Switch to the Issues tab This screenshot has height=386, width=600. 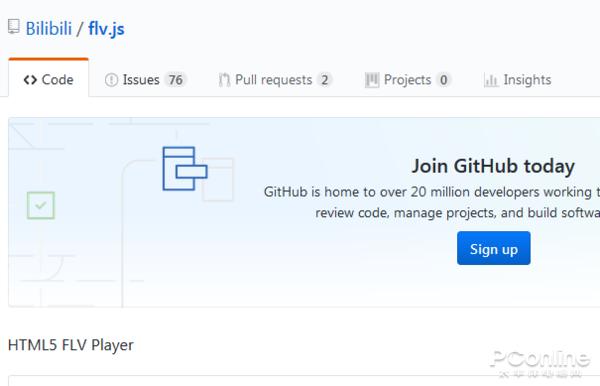point(145,80)
